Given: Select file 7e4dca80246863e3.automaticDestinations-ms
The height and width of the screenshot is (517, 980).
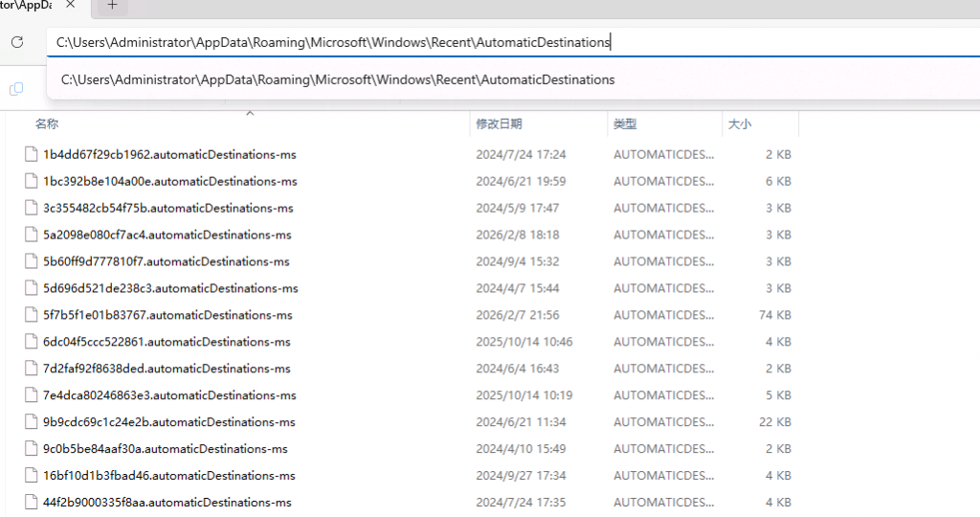Looking at the screenshot, I should click(169, 395).
